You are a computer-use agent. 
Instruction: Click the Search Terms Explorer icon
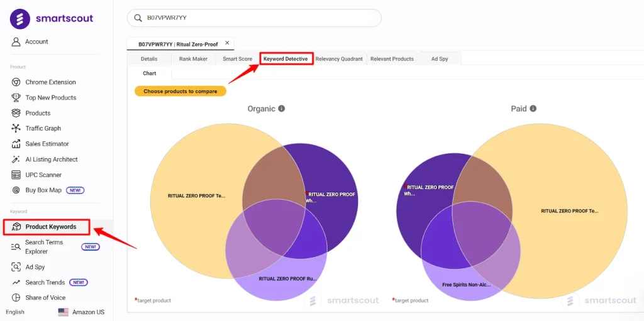16,247
